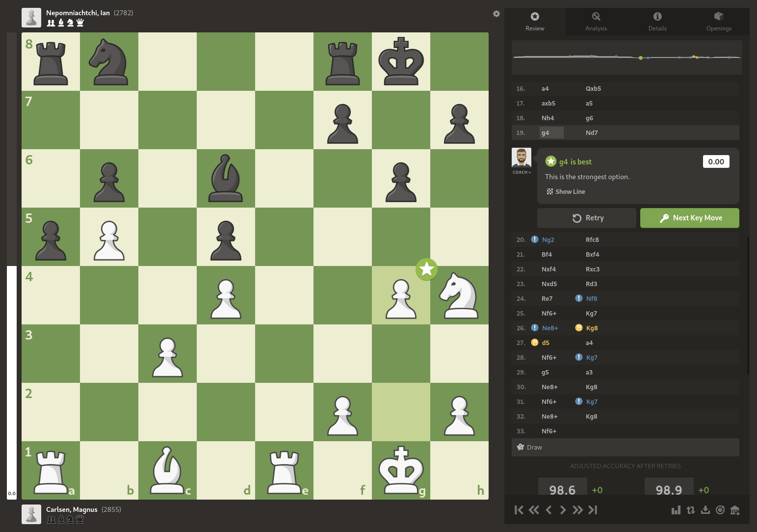757x532 pixels.
Task: Expand options under Nepomniachtchi's captured pieces
Action: (x=65, y=22)
